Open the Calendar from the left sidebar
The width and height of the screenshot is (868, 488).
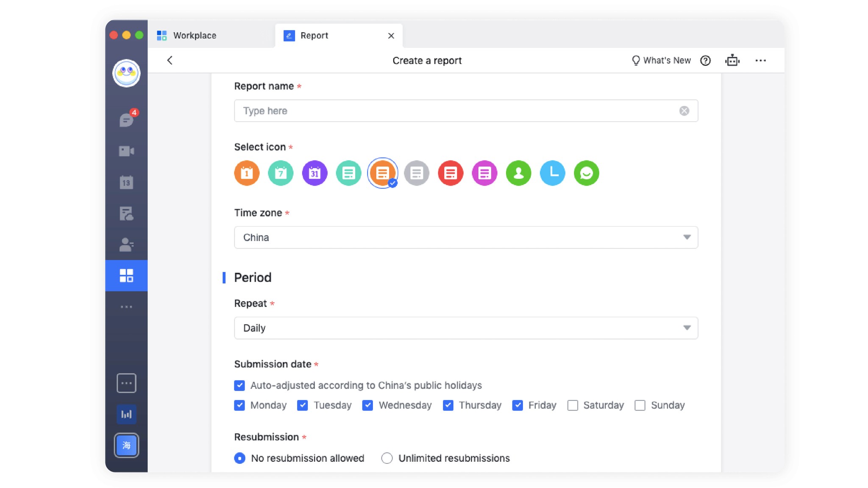(x=126, y=183)
